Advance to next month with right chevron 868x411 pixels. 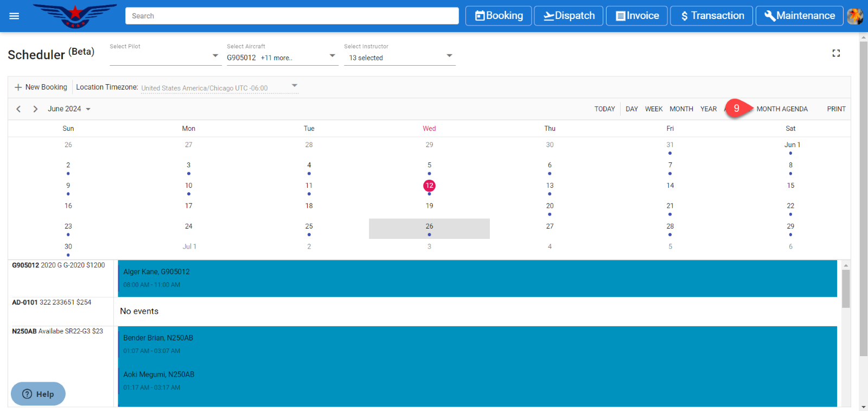click(x=35, y=109)
